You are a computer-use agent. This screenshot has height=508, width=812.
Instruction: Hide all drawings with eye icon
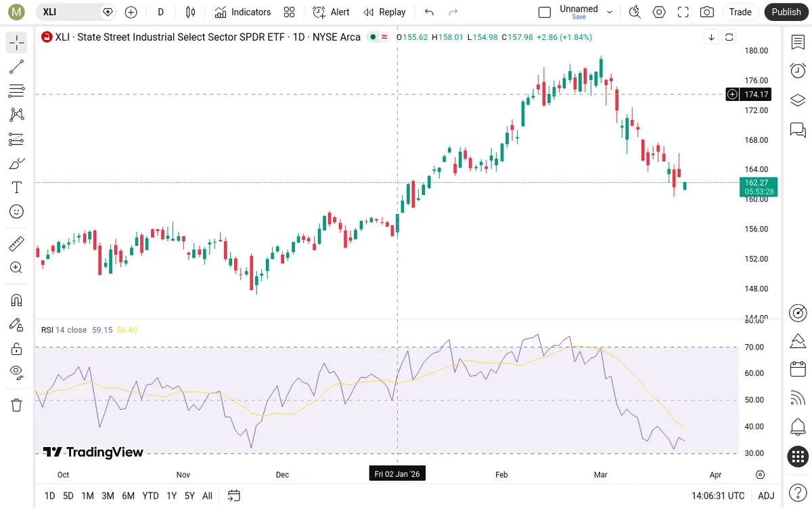point(17,372)
